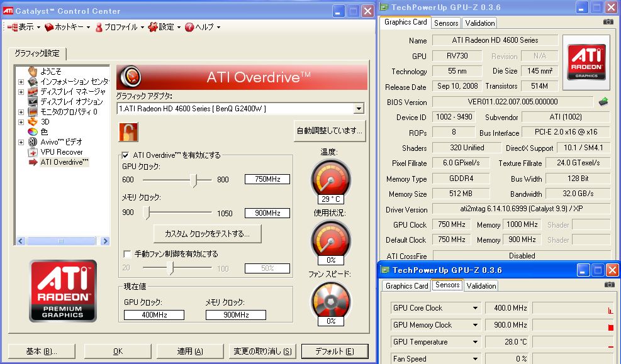
Task: Open the プロファイル menu
Action: 120,27
